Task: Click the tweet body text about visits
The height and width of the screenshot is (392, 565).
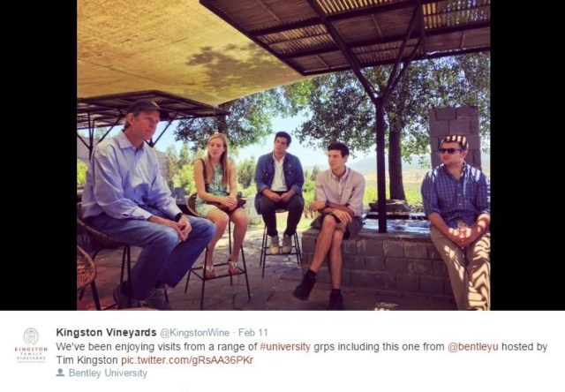Action: pos(302,353)
